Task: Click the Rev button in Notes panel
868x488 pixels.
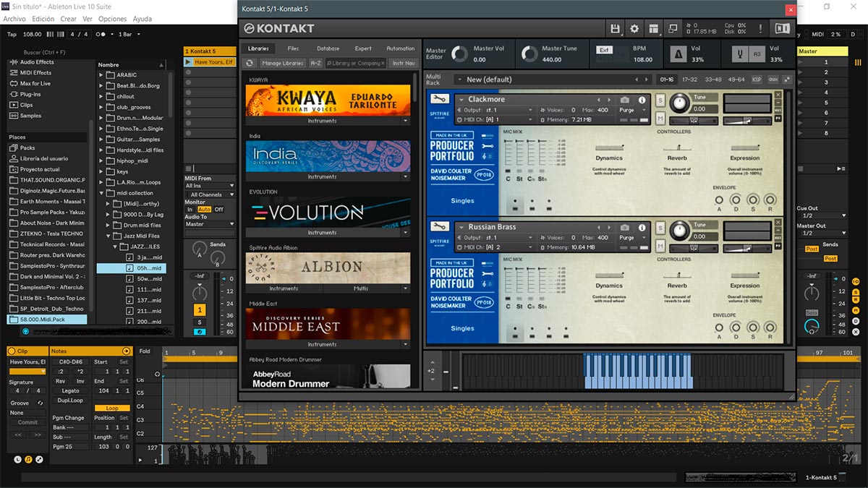Action: click(60, 381)
